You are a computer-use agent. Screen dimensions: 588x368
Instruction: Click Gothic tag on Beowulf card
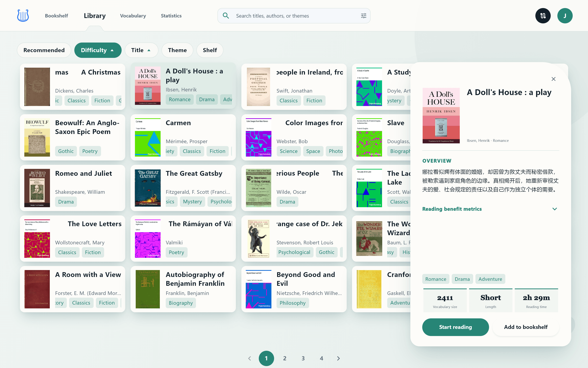coord(66,151)
